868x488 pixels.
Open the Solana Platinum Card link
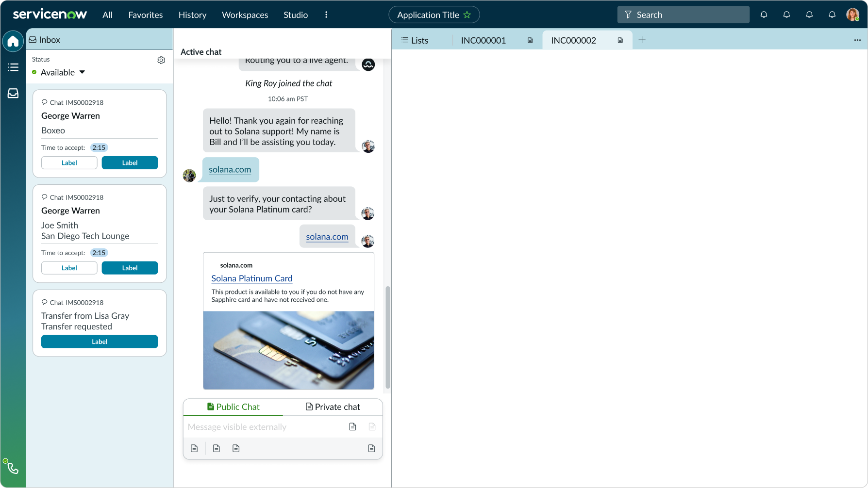pos(252,278)
